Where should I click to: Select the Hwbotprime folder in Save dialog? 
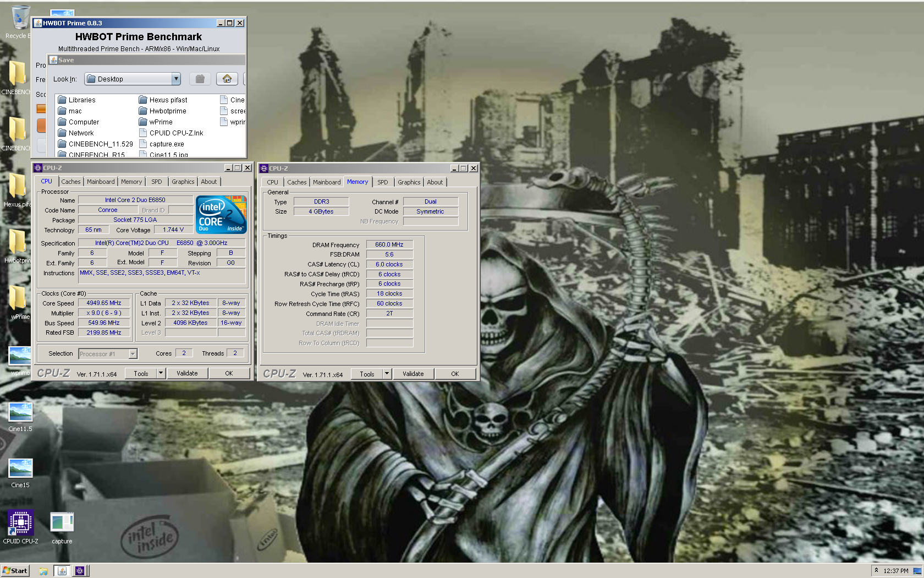pyautogui.click(x=163, y=111)
